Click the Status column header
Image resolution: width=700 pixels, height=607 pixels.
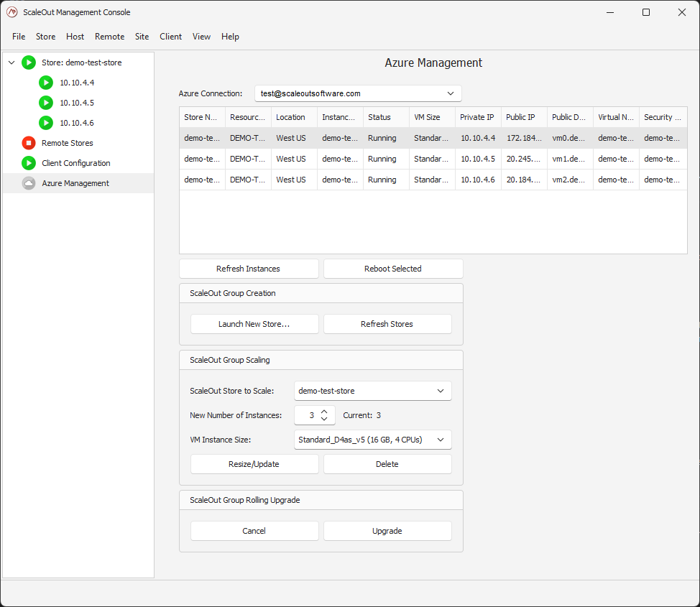tap(386, 117)
